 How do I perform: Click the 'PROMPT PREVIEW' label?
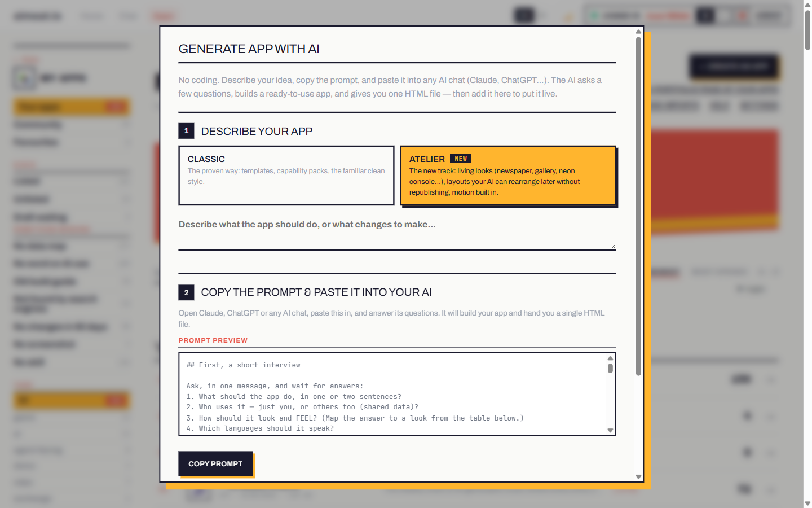click(x=213, y=340)
